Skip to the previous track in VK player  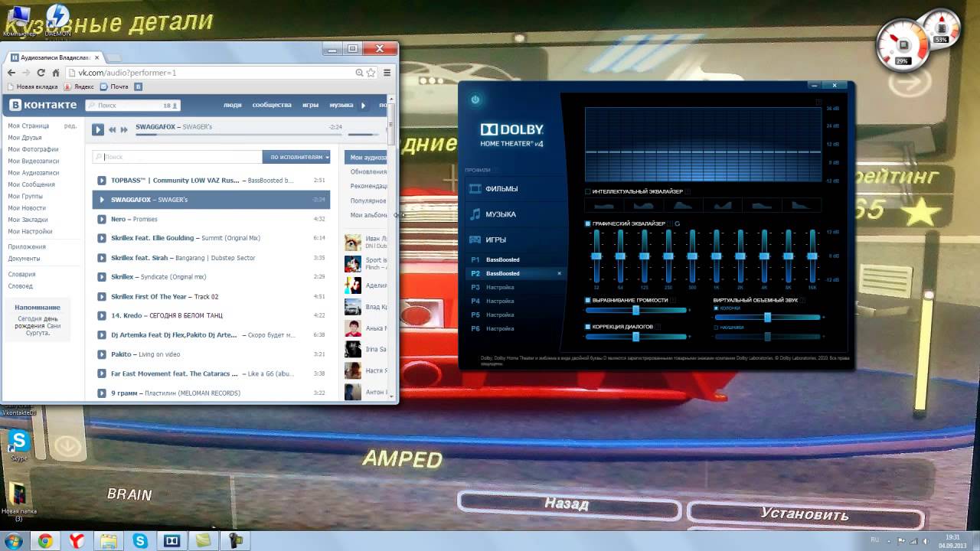click(x=113, y=129)
